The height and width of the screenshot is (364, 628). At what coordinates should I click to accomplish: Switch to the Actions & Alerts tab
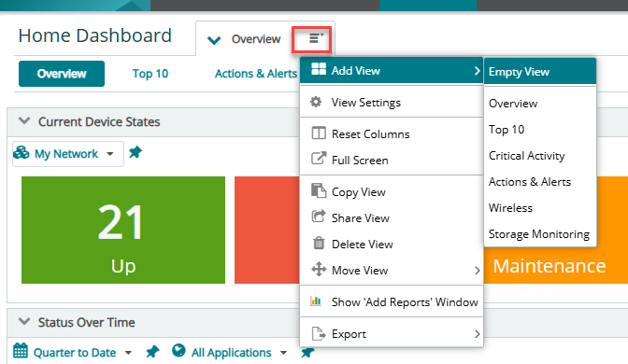point(256,74)
